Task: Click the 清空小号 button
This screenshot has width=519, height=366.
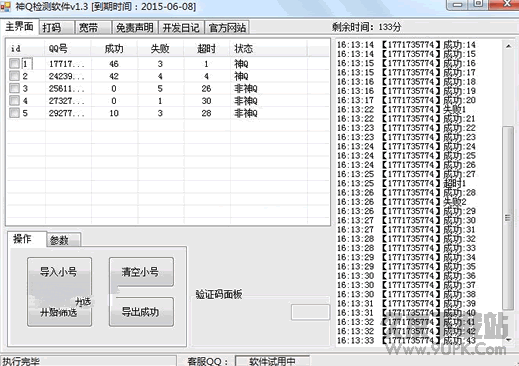Action: tap(141, 272)
